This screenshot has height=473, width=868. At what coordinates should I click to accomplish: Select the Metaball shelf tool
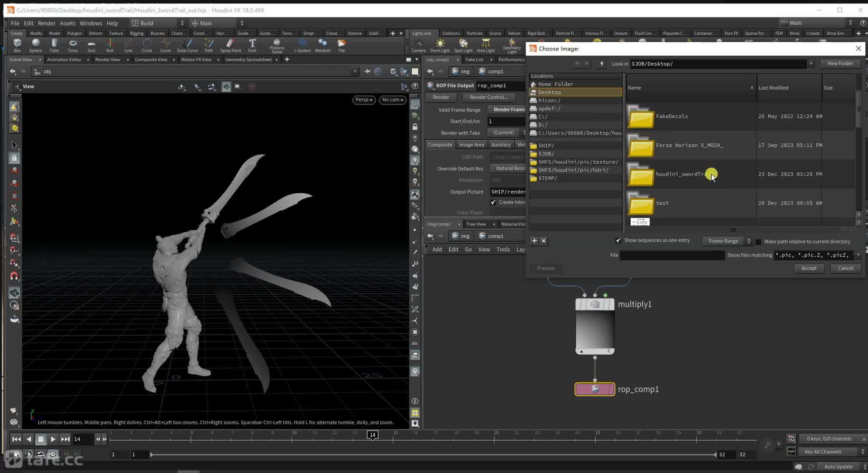point(322,45)
